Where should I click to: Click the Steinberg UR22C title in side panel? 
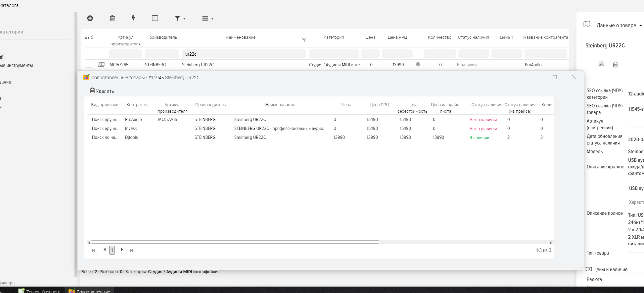605,45
